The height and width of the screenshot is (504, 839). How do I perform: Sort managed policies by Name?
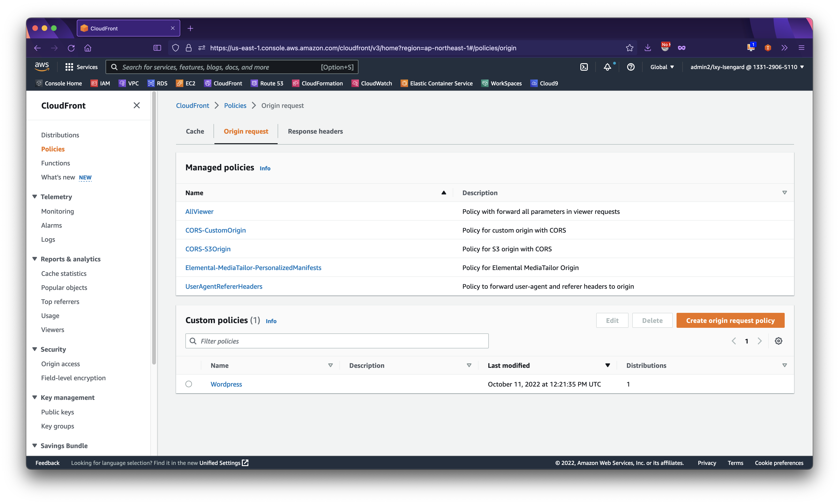443,193
